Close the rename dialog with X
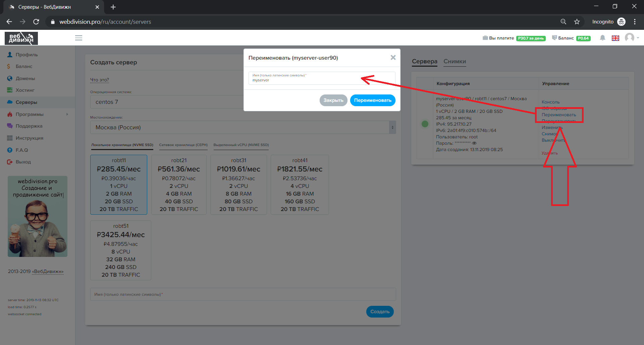Screen dimensions: 644x345 [x=393, y=58]
